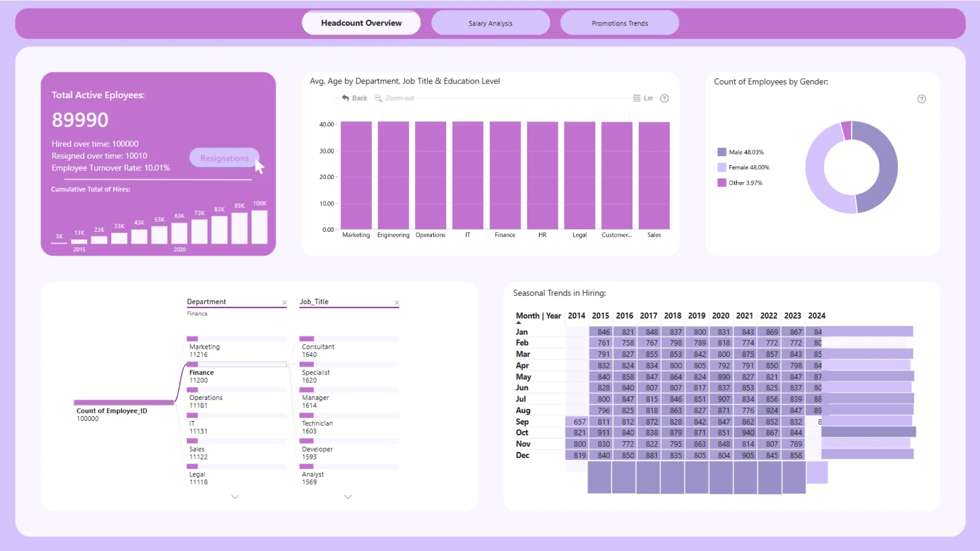This screenshot has width=980, height=551.
Task: Click the 100K bar in cumulative hires chart
Action: (x=259, y=227)
